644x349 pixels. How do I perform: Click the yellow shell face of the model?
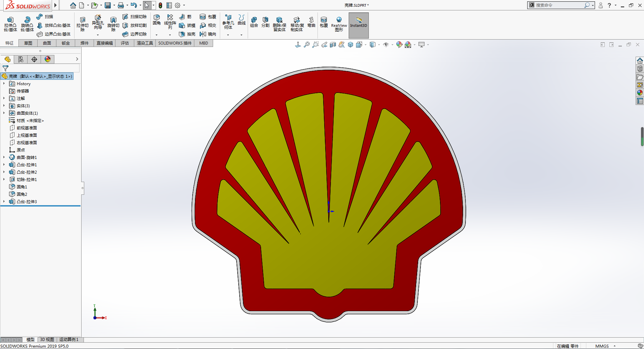tap(329, 261)
